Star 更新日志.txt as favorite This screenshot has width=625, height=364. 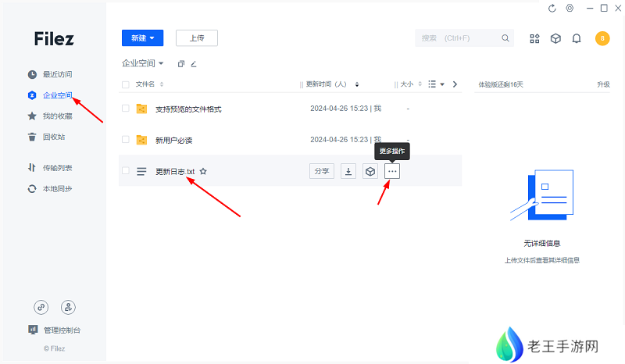[203, 171]
